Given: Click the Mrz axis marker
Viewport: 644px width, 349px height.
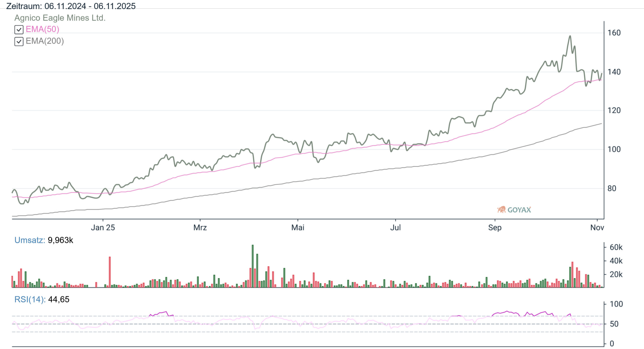Looking at the screenshot, I should point(200,228).
